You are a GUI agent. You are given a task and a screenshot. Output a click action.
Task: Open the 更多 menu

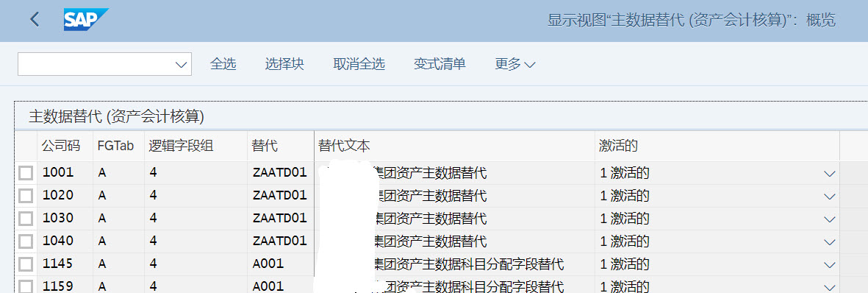[x=514, y=64]
